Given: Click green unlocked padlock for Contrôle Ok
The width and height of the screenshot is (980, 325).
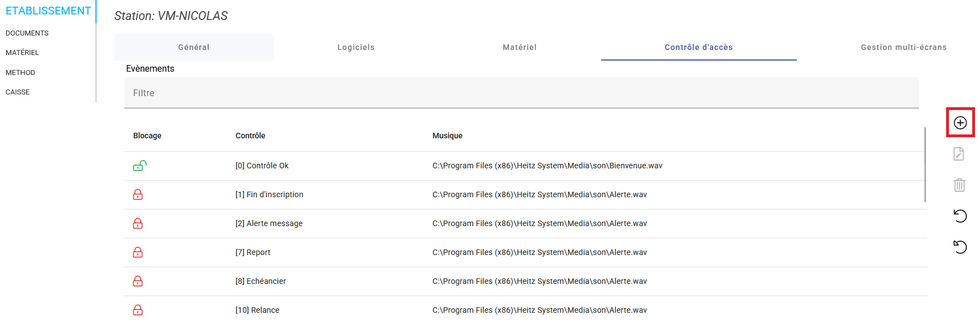Looking at the screenshot, I should point(139,166).
